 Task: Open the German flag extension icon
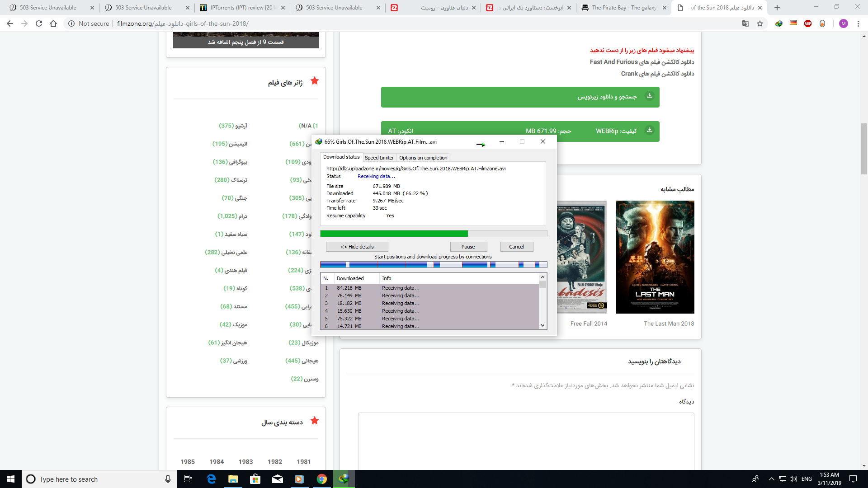793,23
